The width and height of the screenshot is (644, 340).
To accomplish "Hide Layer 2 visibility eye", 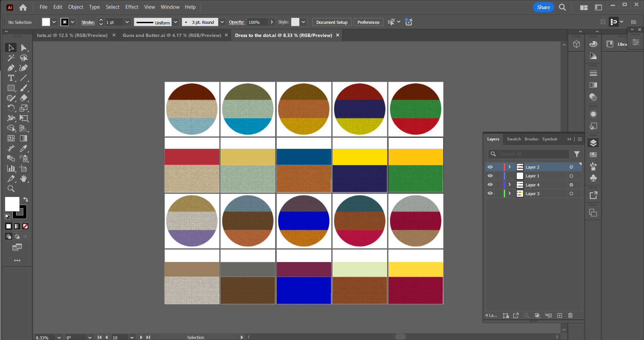I will [x=490, y=167].
